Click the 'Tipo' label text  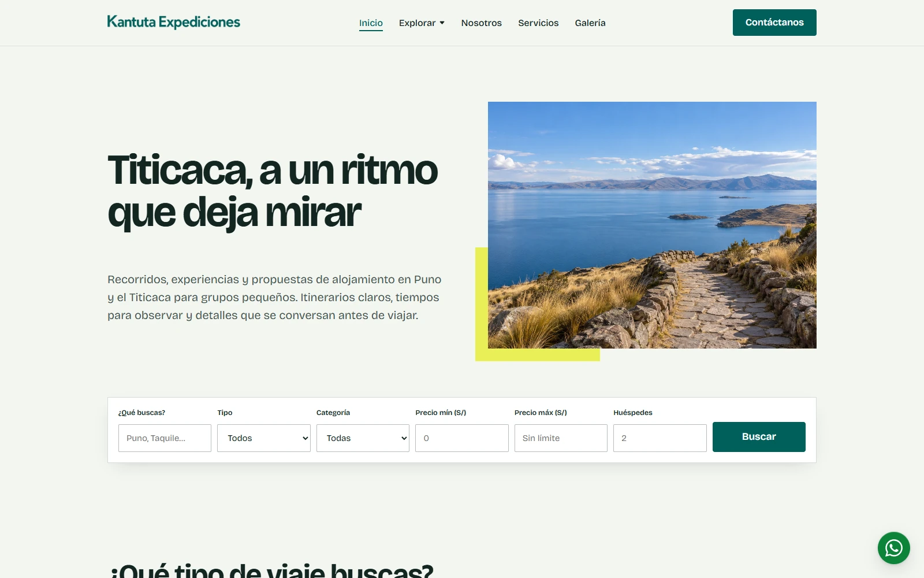tap(225, 413)
